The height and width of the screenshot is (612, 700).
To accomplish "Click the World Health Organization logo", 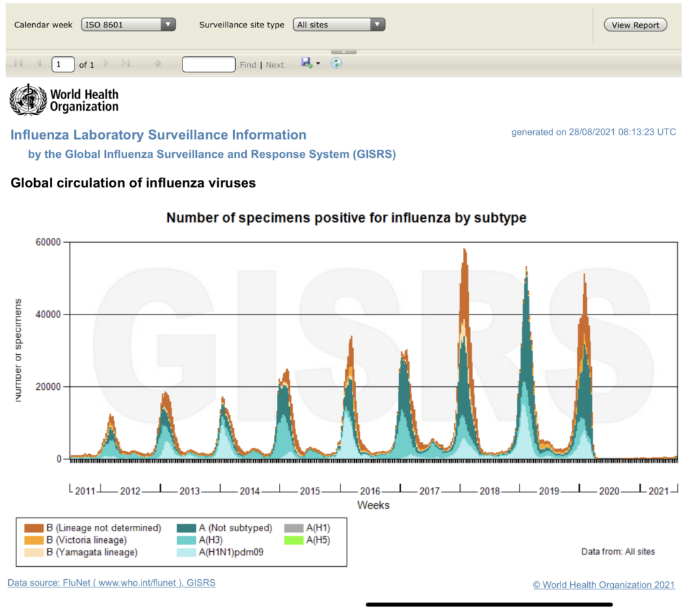I will (x=64, y=100).
